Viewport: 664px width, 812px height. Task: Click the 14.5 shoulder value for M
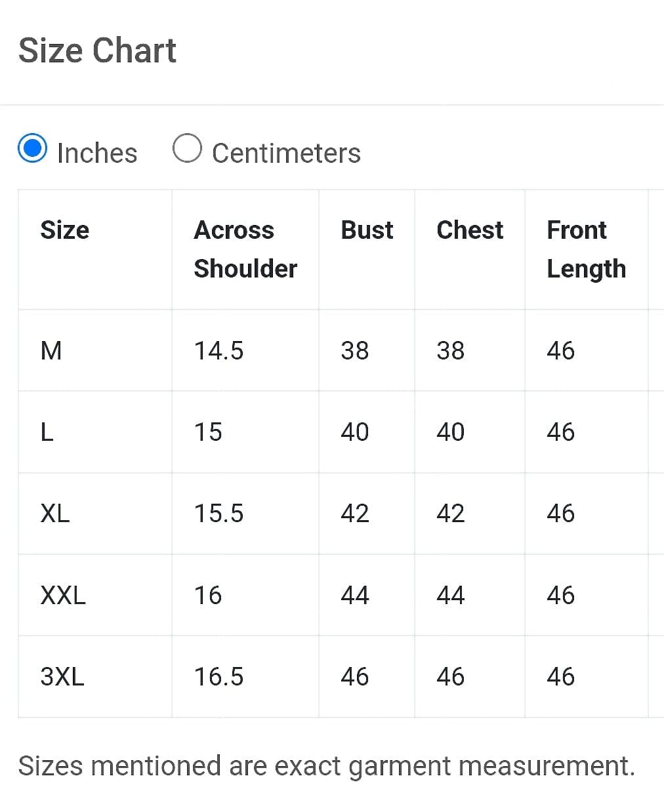[x=218, y=351]
